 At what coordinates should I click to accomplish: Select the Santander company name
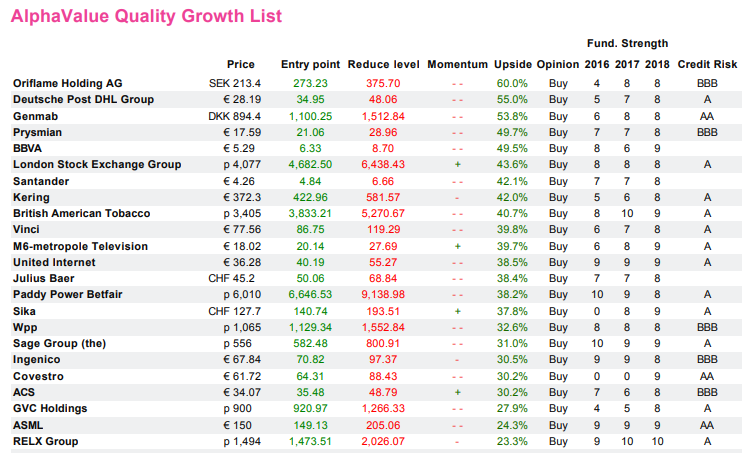41,181
